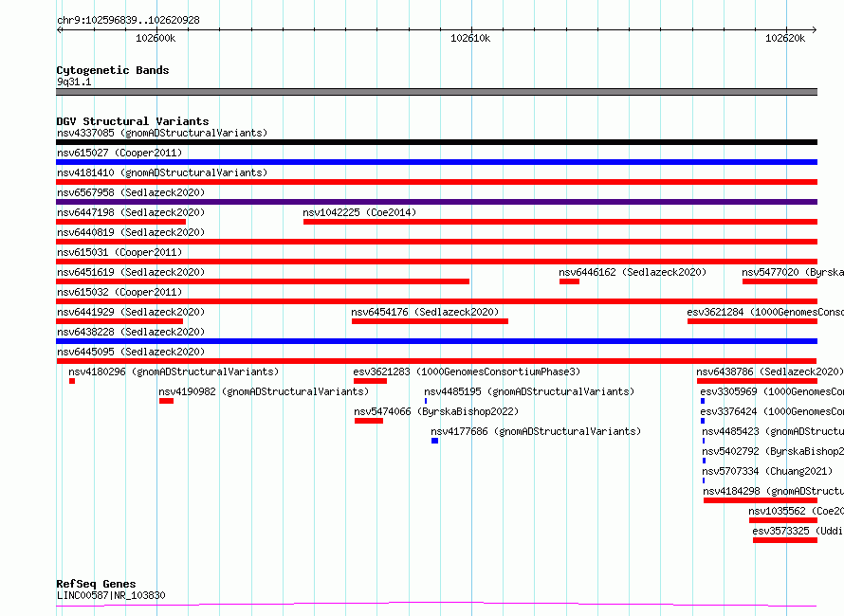The image size is (844, 616).
Task: Click the LINC00587|NR_103830 gene label
Action: click(111, 595)
